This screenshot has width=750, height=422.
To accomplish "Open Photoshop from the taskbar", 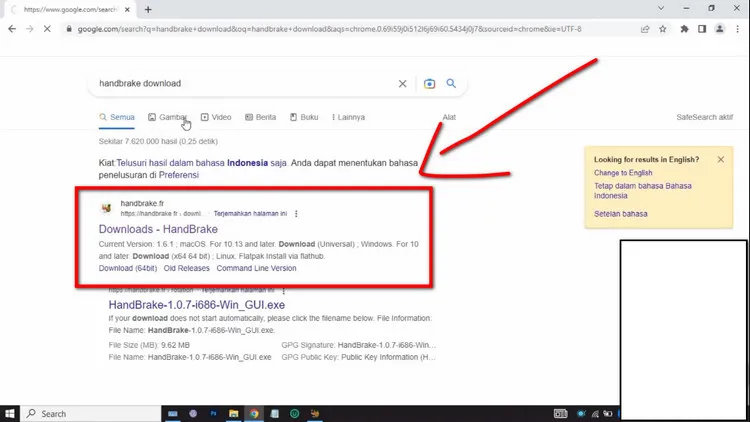I will 213,414.
